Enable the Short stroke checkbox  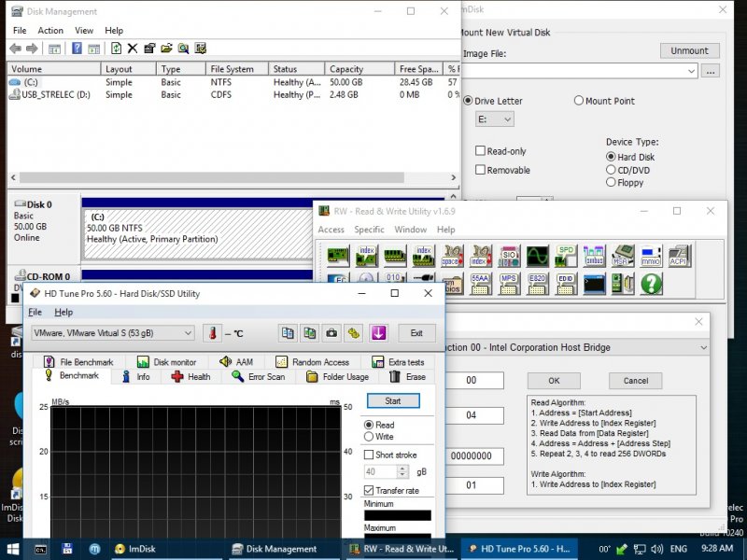[x=368, y=455]
